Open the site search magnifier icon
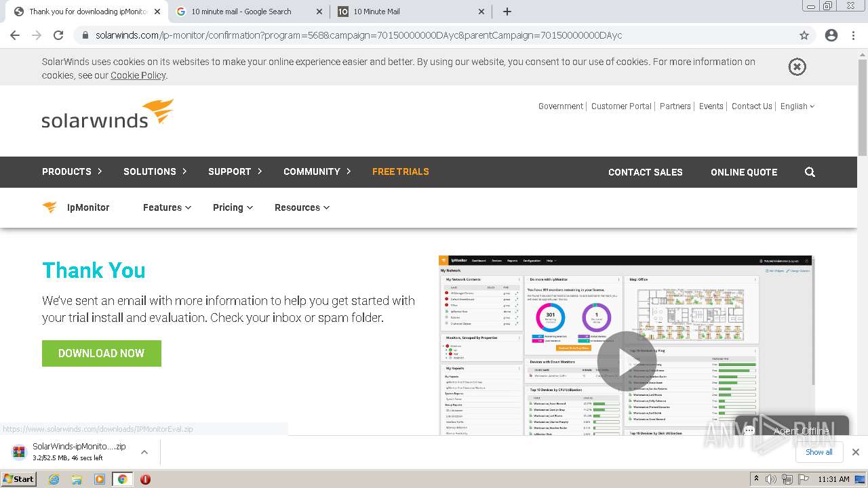This screenshot has height=488, width=868. click(x=810, y=172)
